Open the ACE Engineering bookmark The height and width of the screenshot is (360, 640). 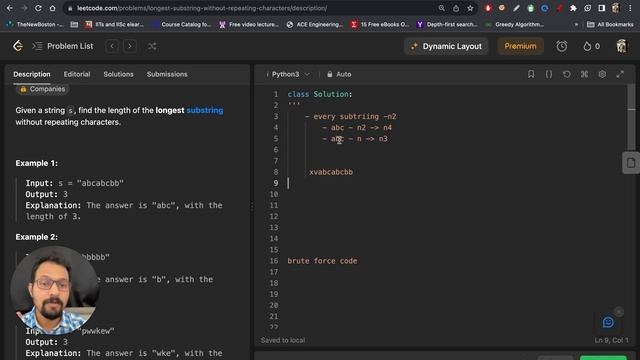tap(315, 24)
